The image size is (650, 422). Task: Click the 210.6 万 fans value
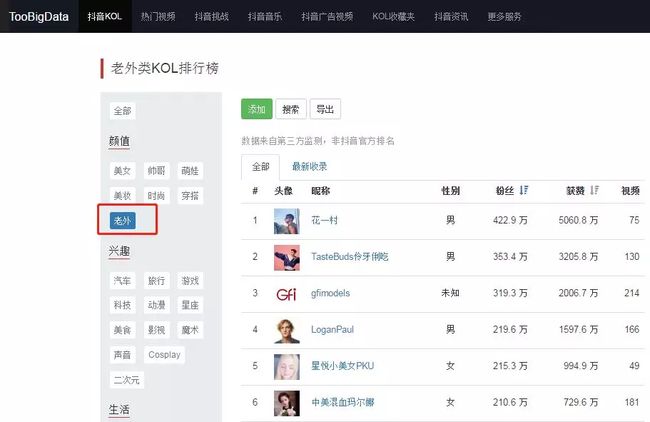[x=510, y=403]
